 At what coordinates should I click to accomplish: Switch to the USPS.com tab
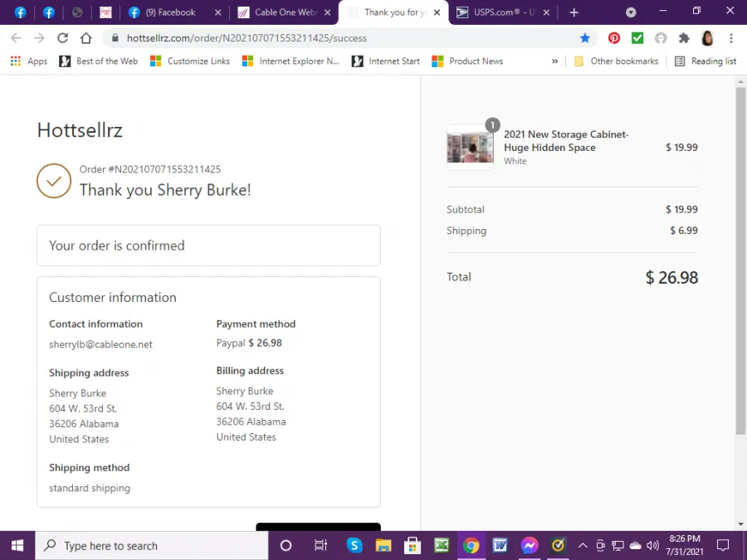tap(504, 12)
